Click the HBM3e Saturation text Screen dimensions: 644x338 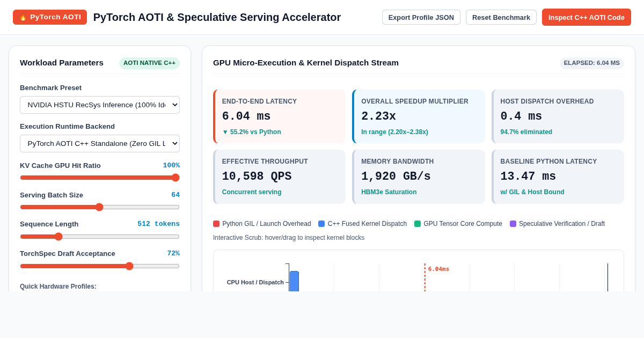coord(389,192)
